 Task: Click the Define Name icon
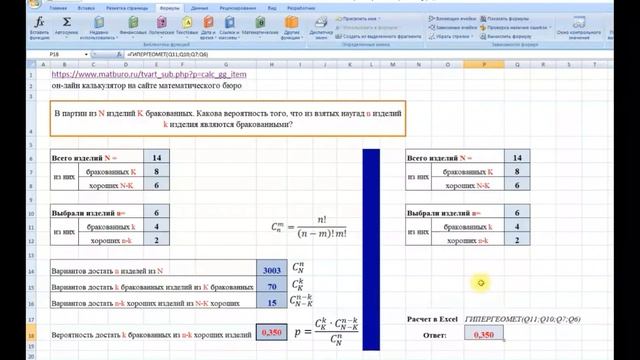(x=339, y=19)
